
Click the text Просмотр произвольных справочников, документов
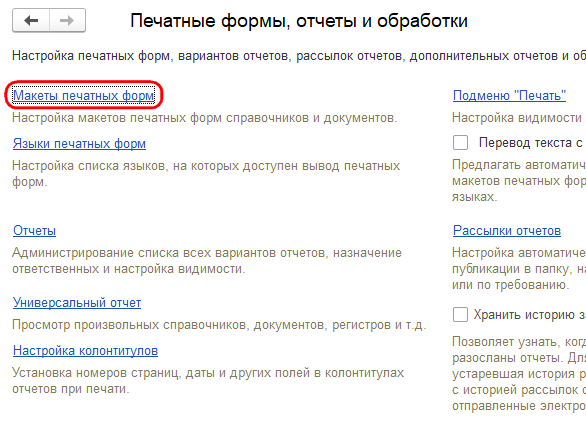click(170, 325)
